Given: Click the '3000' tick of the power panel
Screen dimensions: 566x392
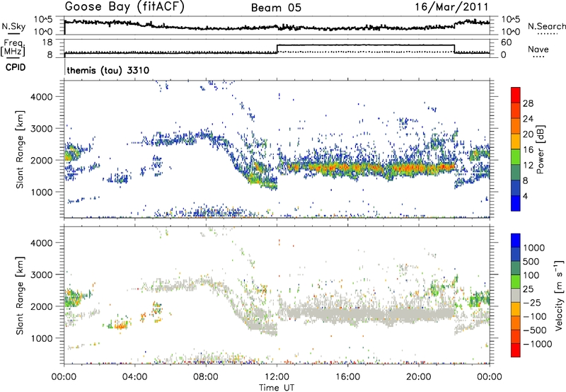Looking at the screenshot, I should 42,129.
